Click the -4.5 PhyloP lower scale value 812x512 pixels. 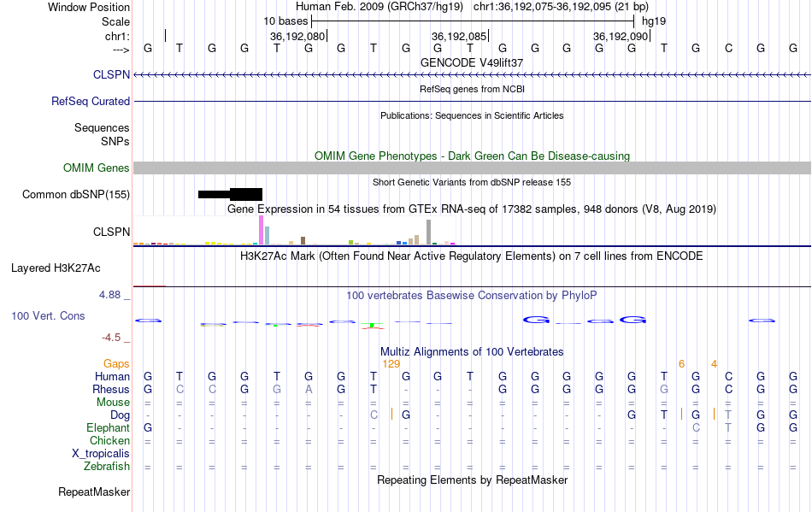(111, 338)
